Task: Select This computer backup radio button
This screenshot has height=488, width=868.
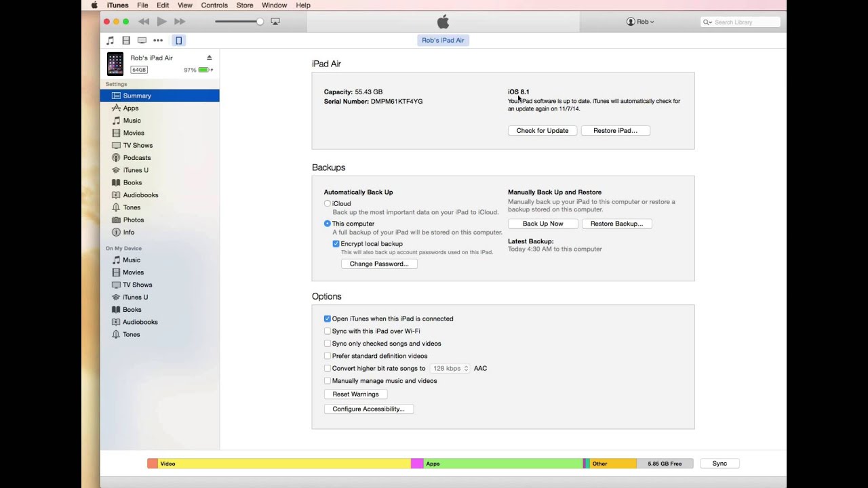Action: [328, 224]
